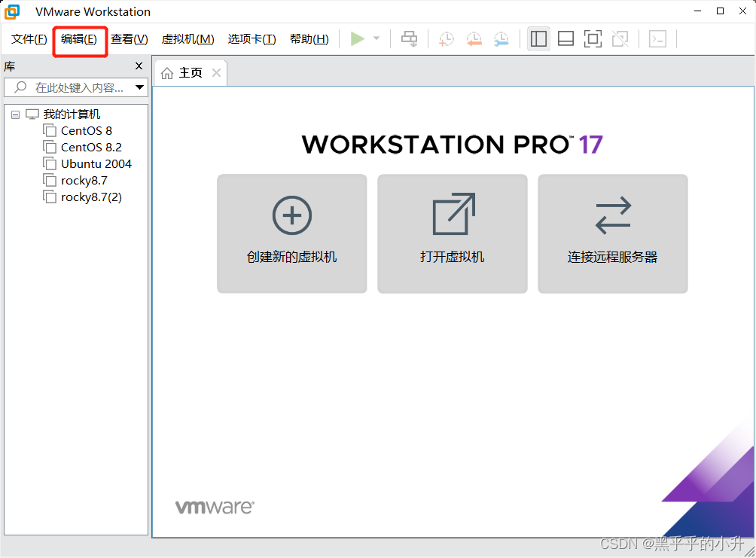Click 创建新的虚拟机 button
The height and width of the screenshot is (558, 756).
click(x=291, y=233)
